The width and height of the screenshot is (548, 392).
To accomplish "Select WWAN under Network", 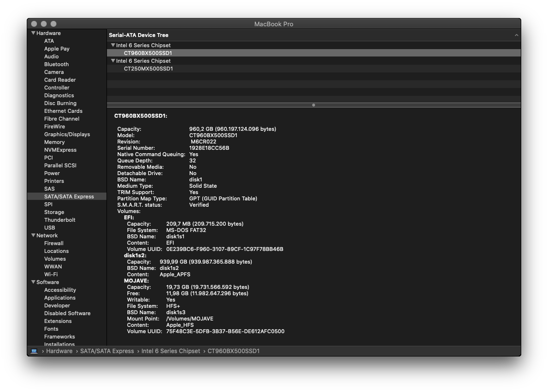I will click(53, 267).
